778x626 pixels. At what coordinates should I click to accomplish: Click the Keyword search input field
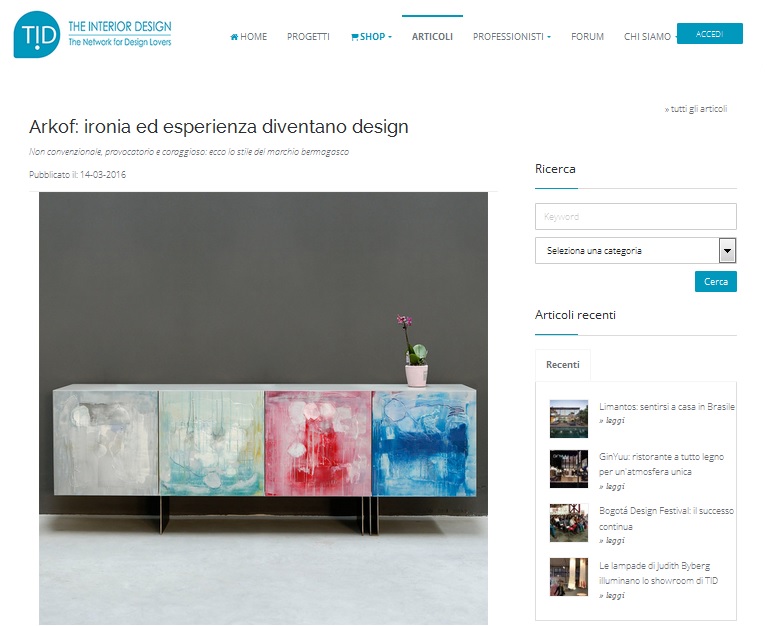636,216
